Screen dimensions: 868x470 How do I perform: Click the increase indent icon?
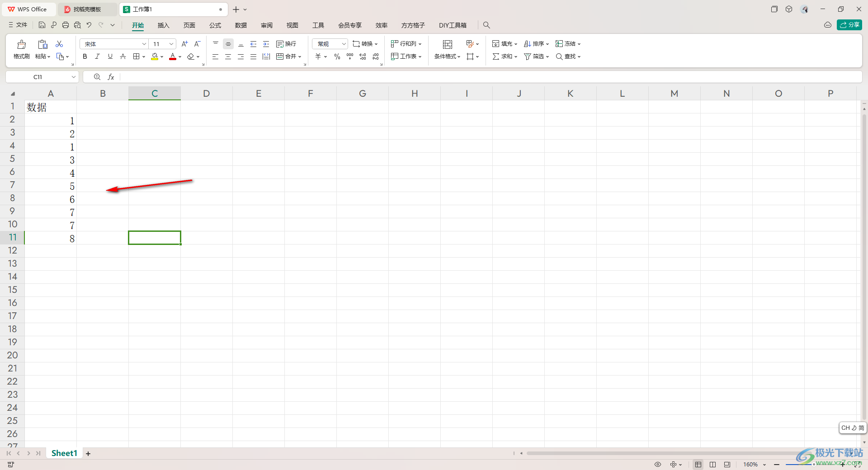266,44
